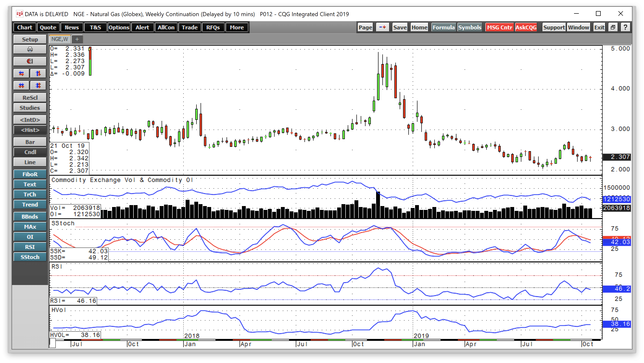
Task: Click the Exit button
Action: pyautogui.click(x=599, y=27)
